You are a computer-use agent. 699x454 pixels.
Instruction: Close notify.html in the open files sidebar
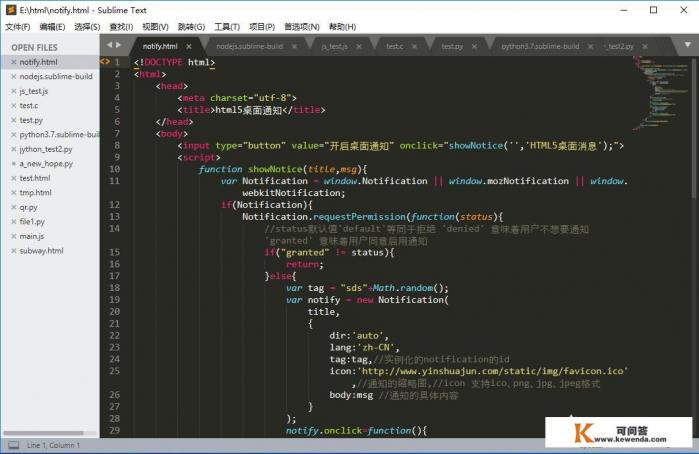pyautogui.click(x=14, y=62)
